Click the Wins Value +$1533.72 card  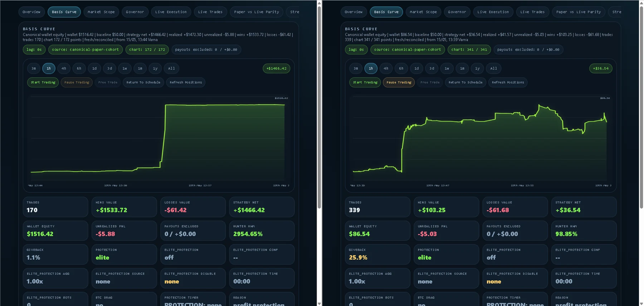124,207
